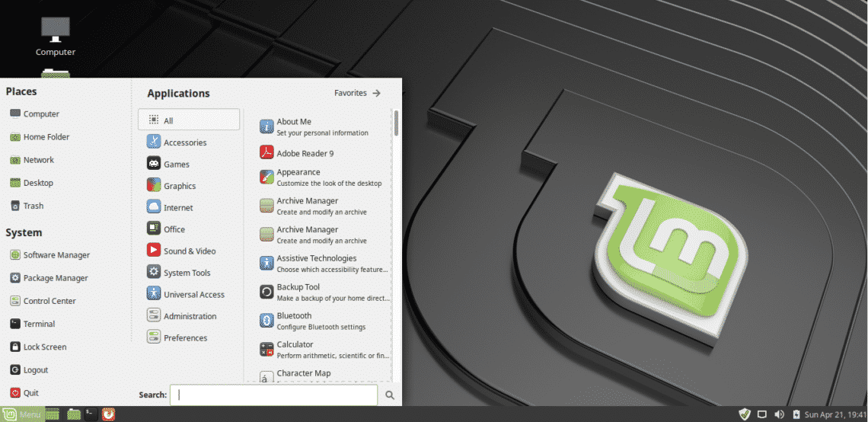Open Assistive Technologies settings
The image size is (868, 422).
click(x=316, y=258)
